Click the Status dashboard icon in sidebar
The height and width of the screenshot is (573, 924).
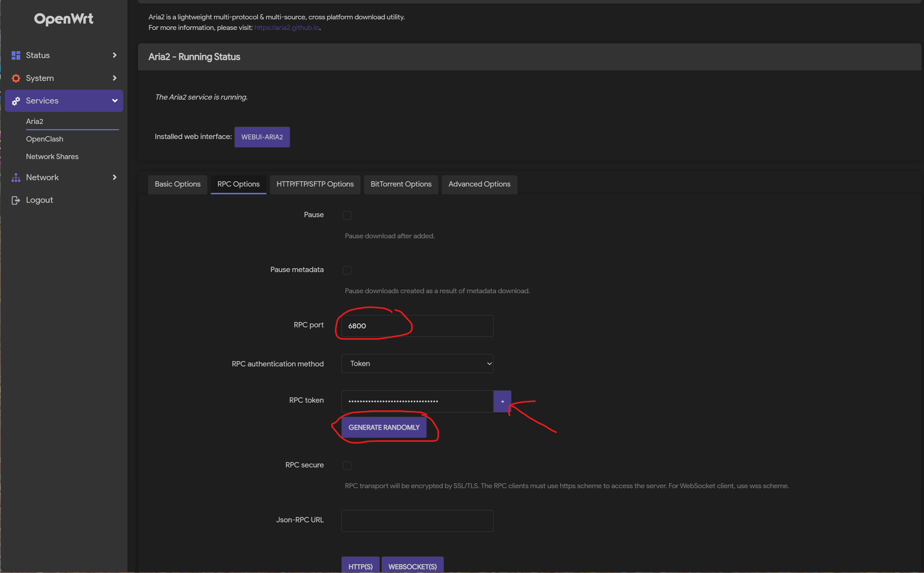click(16, 55)
